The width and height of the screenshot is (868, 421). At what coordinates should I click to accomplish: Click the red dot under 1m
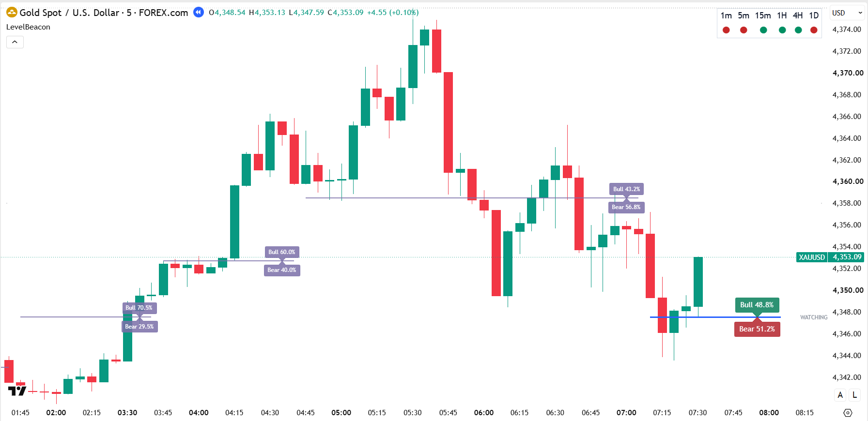(x=726, y=30)
